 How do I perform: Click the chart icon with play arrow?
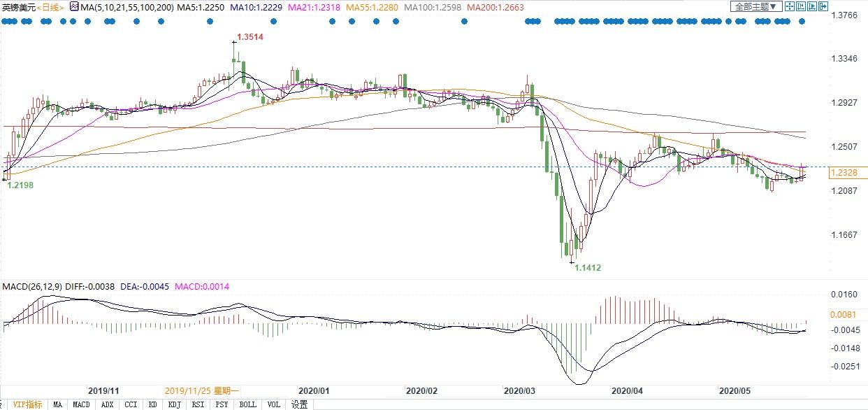coord(812,7)
